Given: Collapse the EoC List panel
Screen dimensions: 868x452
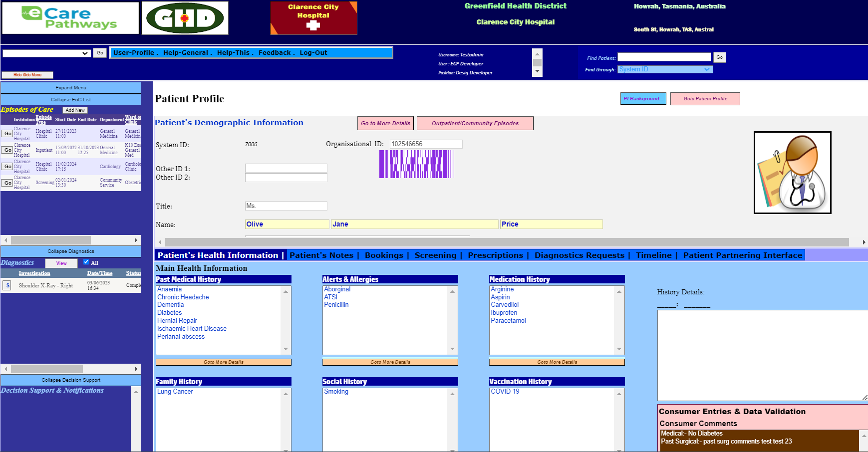Looking at the screenshot, I should pos(71,99).
